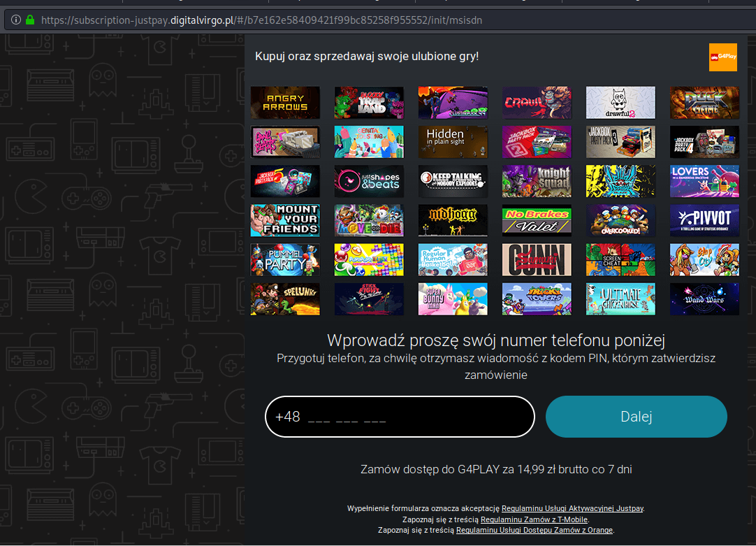The image size is (756, 546).
Task: Open the Hidden in Plain Sight game tile
Action: [453, 142]
